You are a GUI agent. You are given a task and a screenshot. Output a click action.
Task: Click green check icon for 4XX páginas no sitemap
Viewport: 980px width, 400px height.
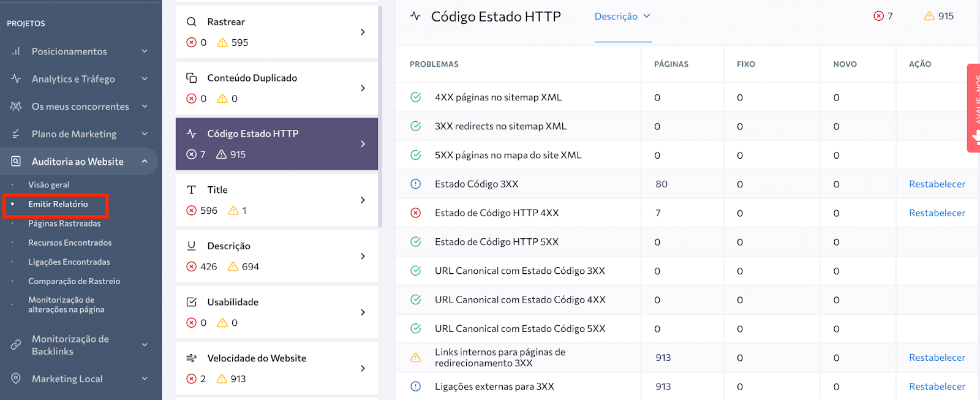[x=415, y=97]
